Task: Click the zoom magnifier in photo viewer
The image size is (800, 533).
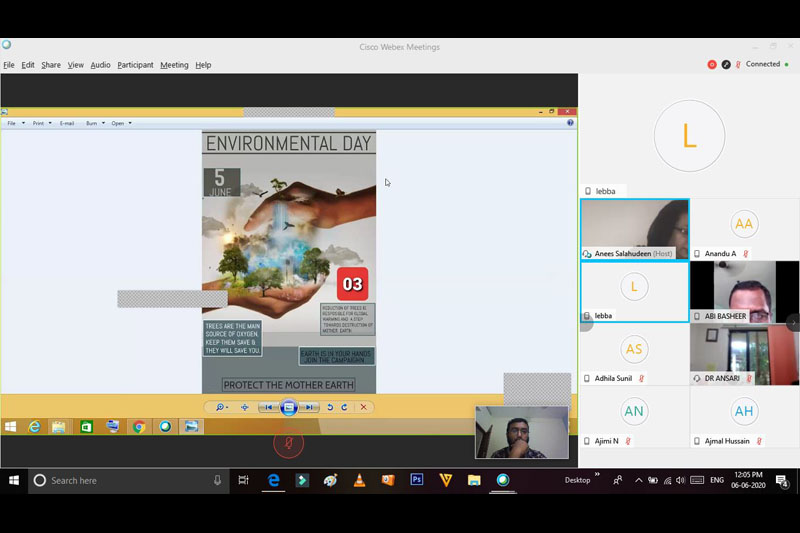Action: coord(219,407)
